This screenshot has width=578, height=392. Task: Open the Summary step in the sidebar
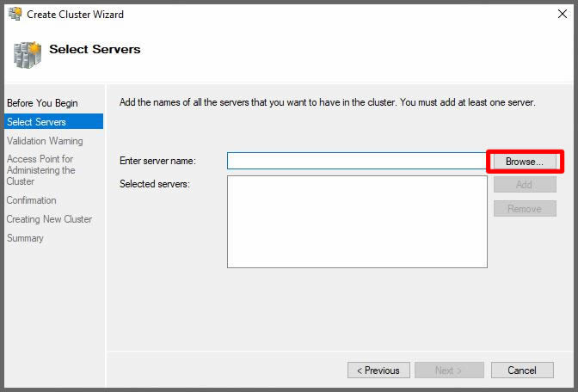(25, 238)
